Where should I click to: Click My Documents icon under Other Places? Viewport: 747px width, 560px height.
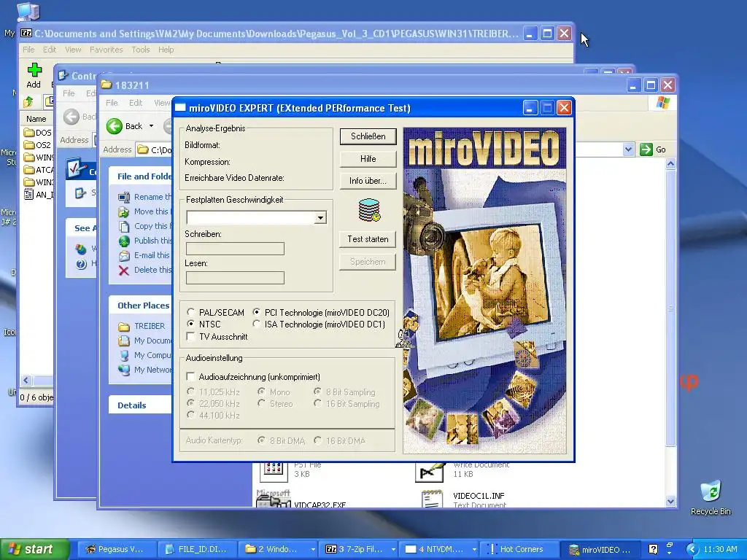(x=124, y=341)
